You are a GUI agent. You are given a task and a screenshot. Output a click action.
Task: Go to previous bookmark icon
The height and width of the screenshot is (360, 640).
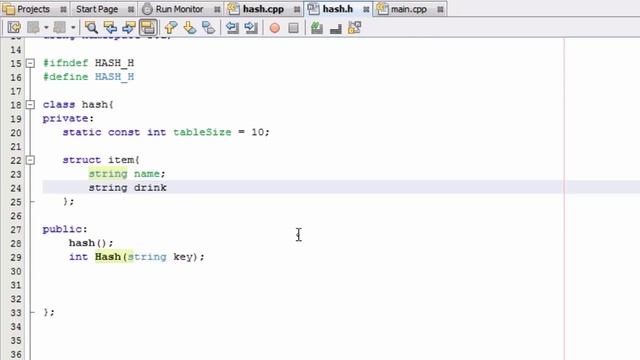171,28
